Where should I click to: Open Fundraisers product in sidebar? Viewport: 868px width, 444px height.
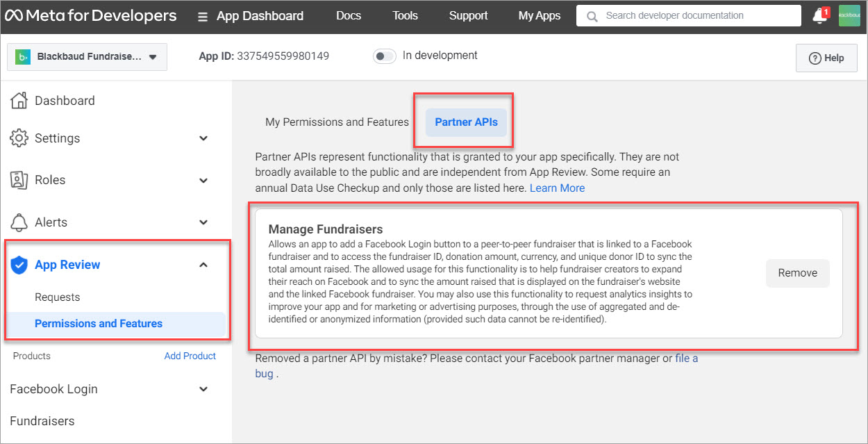pos(42,421)
